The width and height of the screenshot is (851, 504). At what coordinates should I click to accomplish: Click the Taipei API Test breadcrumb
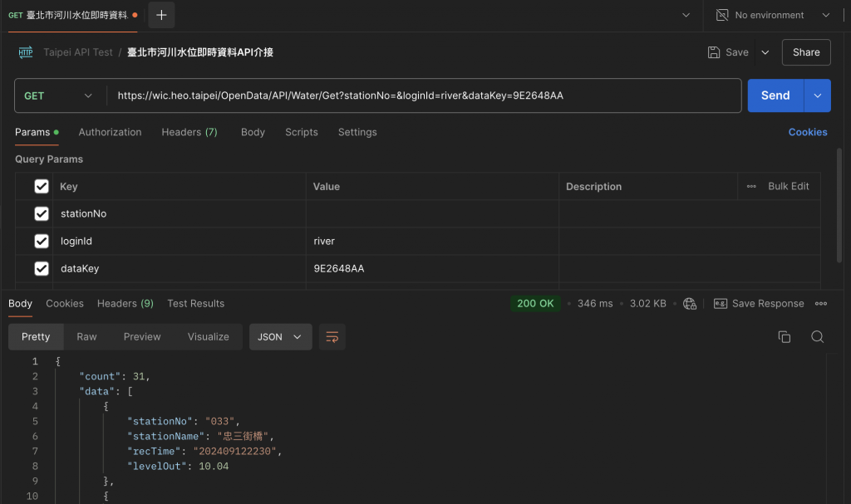78,52
